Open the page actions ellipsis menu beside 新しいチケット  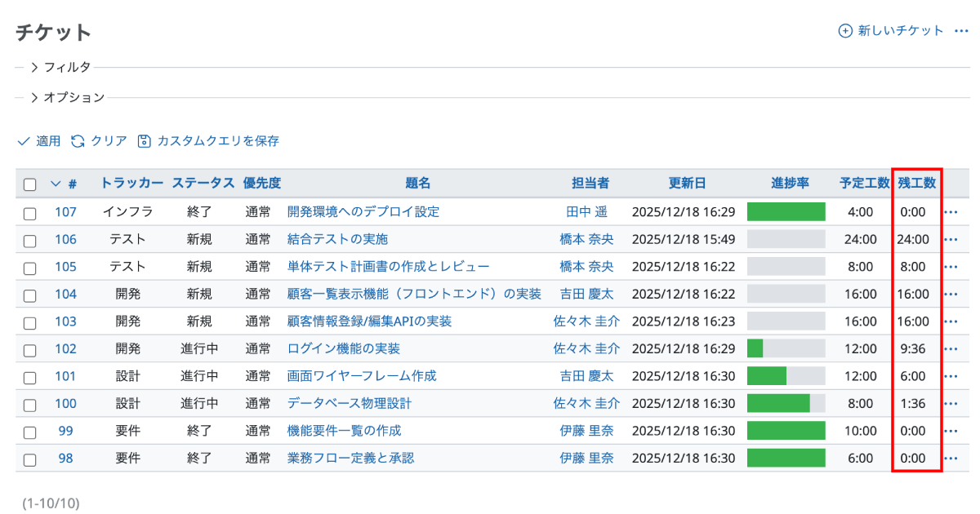[x=961, y=31]
